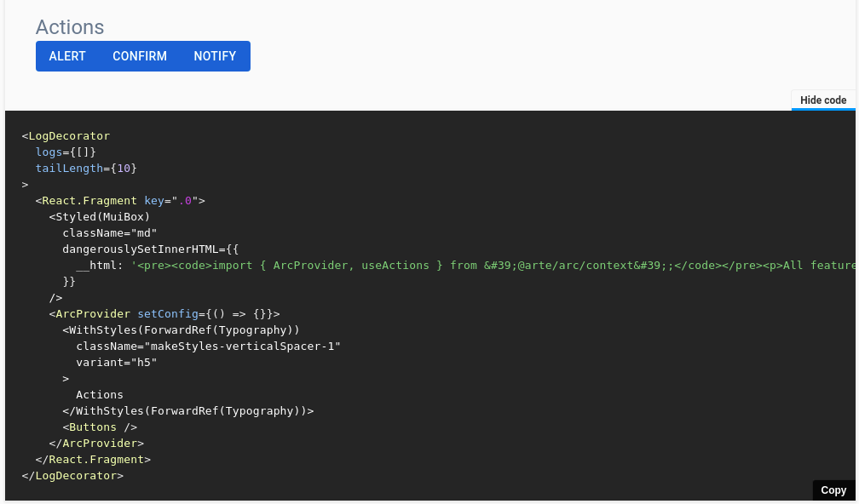Click the closing </ArcProvider> tag
The height and width of the screenshot is (504, 859).
(96, 444)
